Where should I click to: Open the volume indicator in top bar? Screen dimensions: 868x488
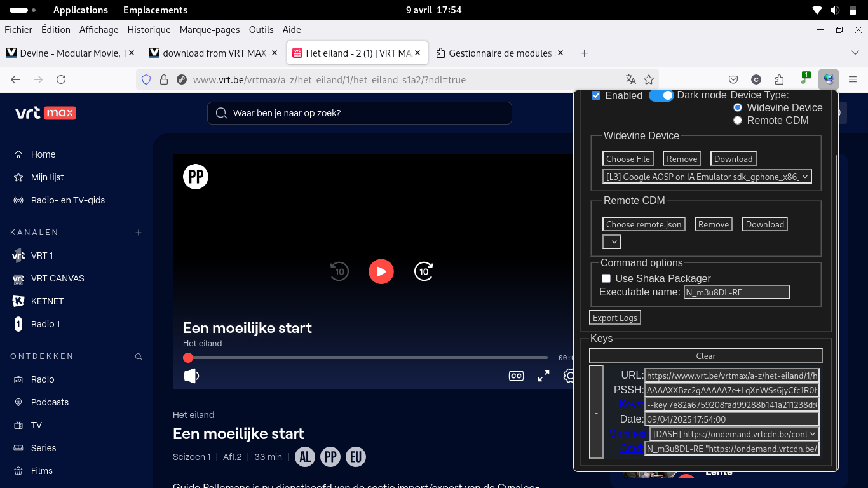[835, 10]
